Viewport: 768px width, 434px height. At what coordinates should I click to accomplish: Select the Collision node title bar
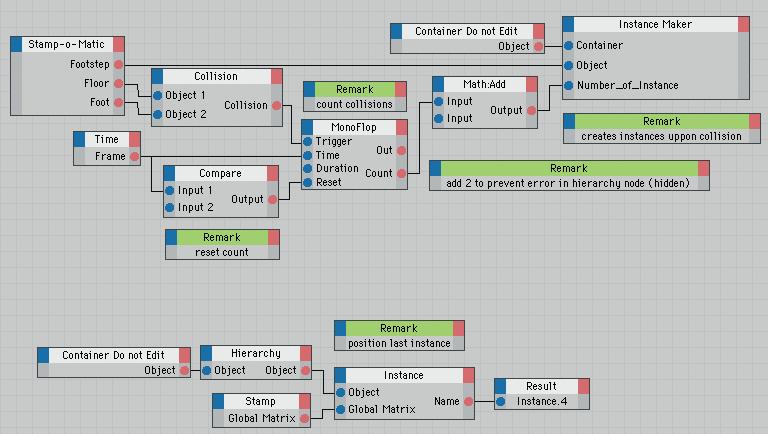click(216, 76)
